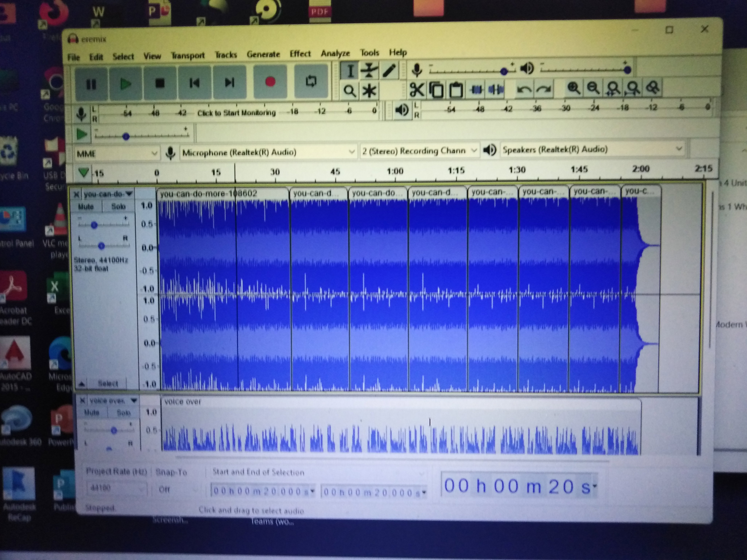Click the Zoom In magnifier with plus
Viewport: 747px width, 560px height.
click(574, 88)
